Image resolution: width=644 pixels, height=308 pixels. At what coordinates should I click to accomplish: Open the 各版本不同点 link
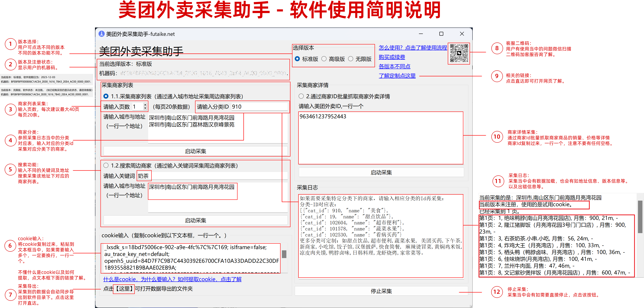tap(394, 66)
